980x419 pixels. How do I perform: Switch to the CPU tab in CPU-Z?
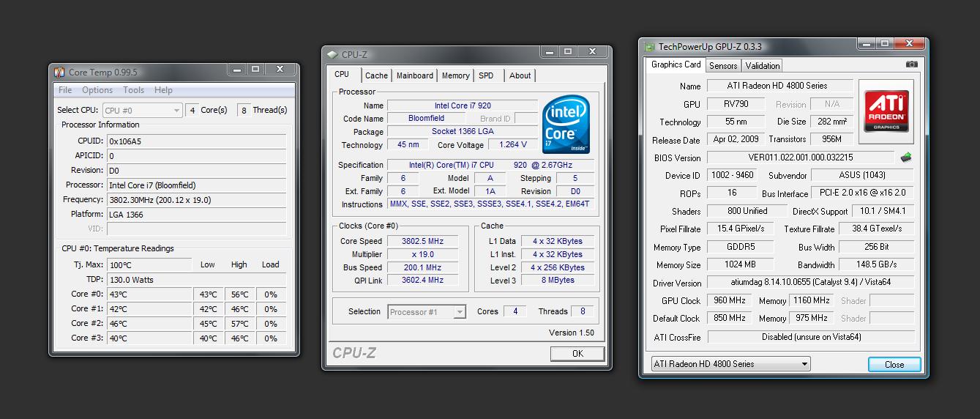point(342,75)
